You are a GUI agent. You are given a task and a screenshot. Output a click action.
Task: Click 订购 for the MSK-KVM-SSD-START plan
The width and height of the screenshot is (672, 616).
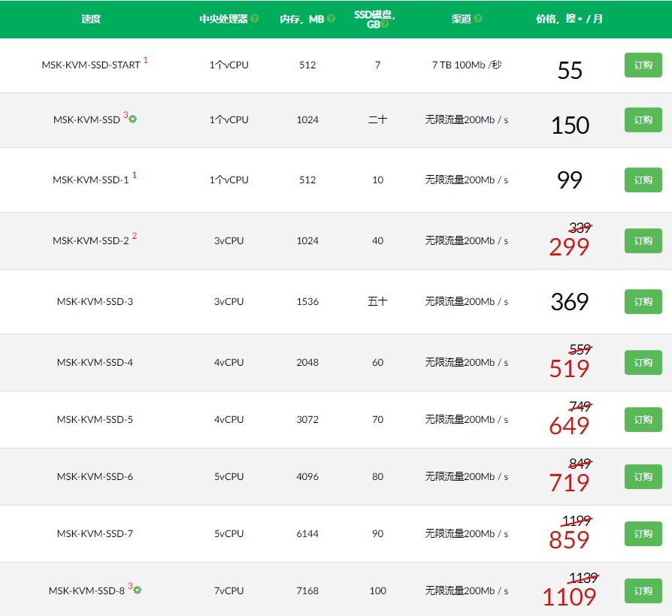[643, 65]
